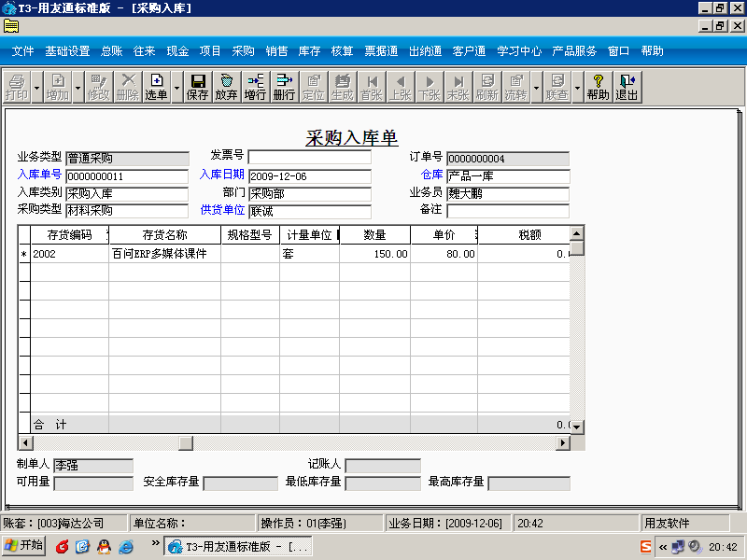Click quantity cell 150.00

[x=374, y=254]
